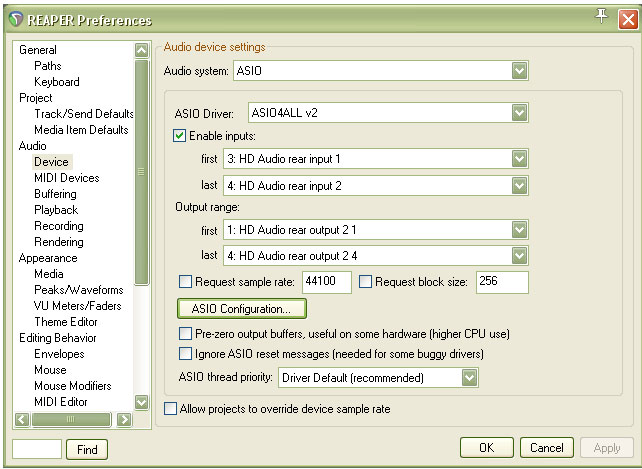
Task: Click the tree horizontal scrollbar thumb
Action: pyautogui.click(x=71, y=419)
